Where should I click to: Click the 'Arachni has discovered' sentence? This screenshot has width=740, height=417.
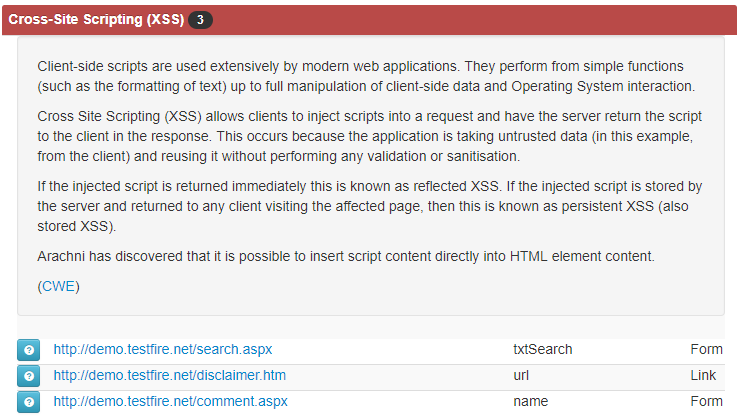click(346, 256)
